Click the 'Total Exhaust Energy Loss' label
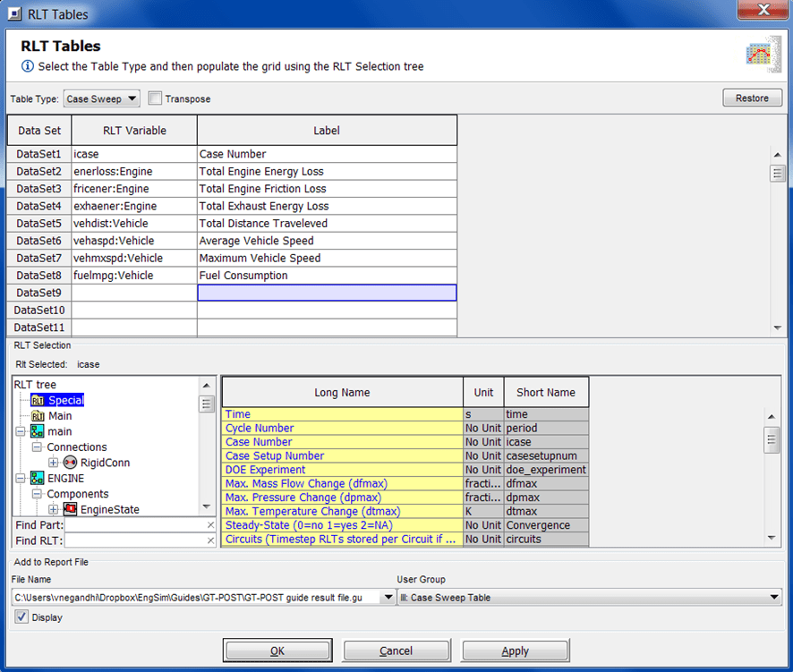 pos(327,207)
